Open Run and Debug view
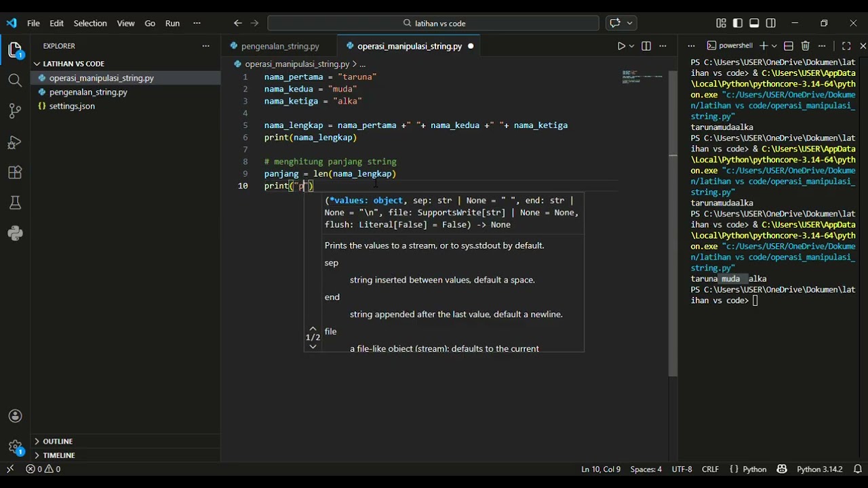The height and width of the screenshot is (488, 868). [x=15, y=142]
